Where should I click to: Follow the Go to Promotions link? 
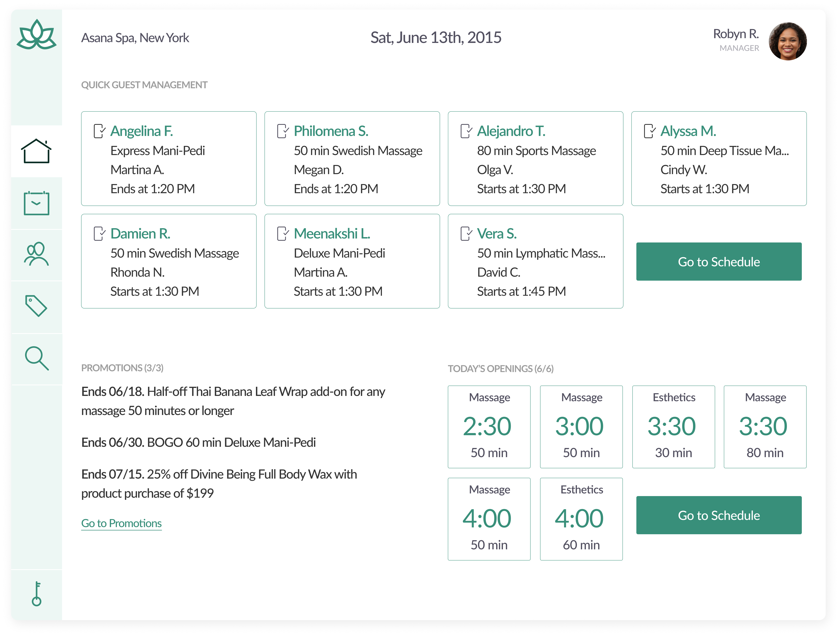pyautogui.click(x=122, y=523)
